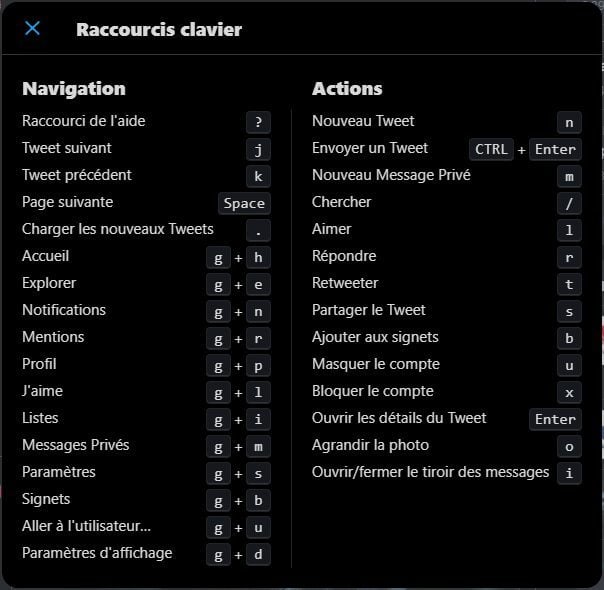Close the Raccourcis clavier dialog
The width and height of the screenshot is (604, 590).
point(32,28)
